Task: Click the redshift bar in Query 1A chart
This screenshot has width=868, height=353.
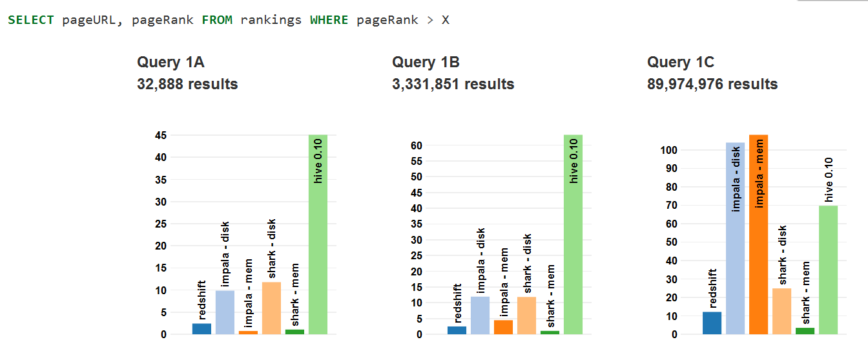Action: [201, 328]
